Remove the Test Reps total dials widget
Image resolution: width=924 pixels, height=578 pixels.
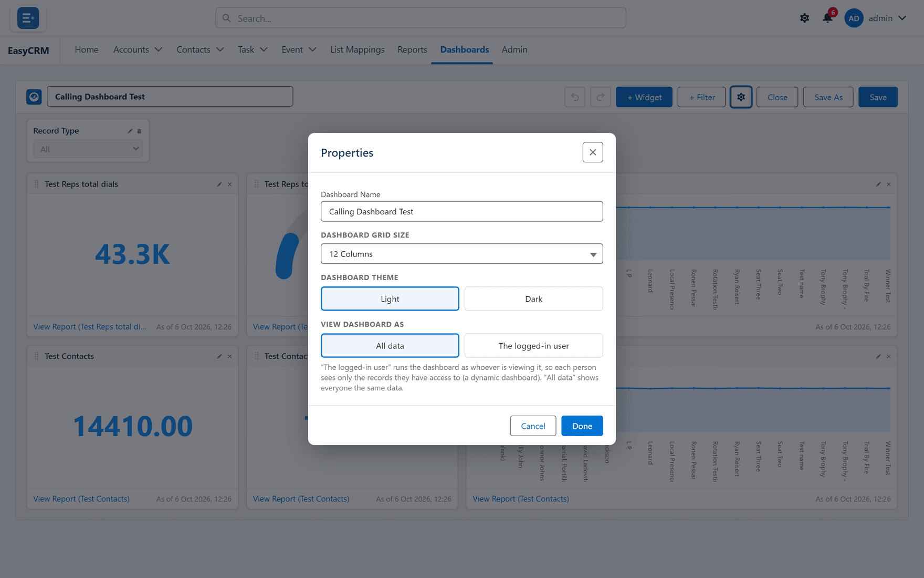click(x=230, y=184)
